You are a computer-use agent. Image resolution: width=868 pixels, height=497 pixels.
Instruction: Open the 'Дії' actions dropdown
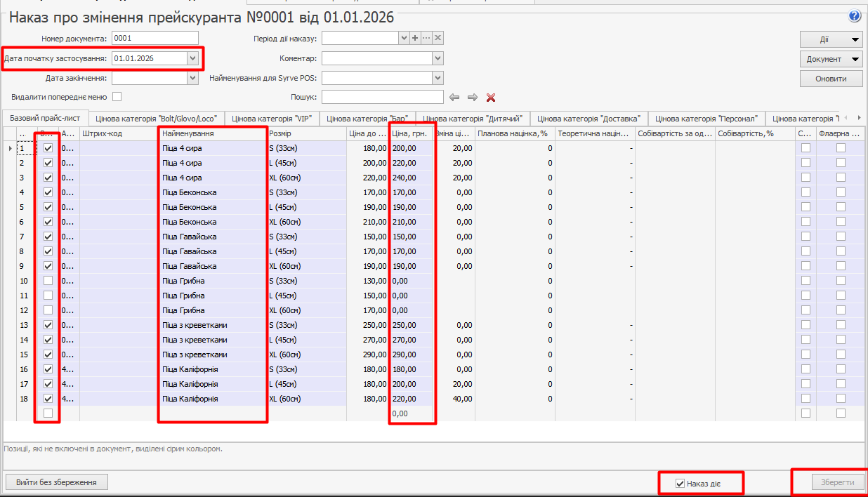(831, 39)
